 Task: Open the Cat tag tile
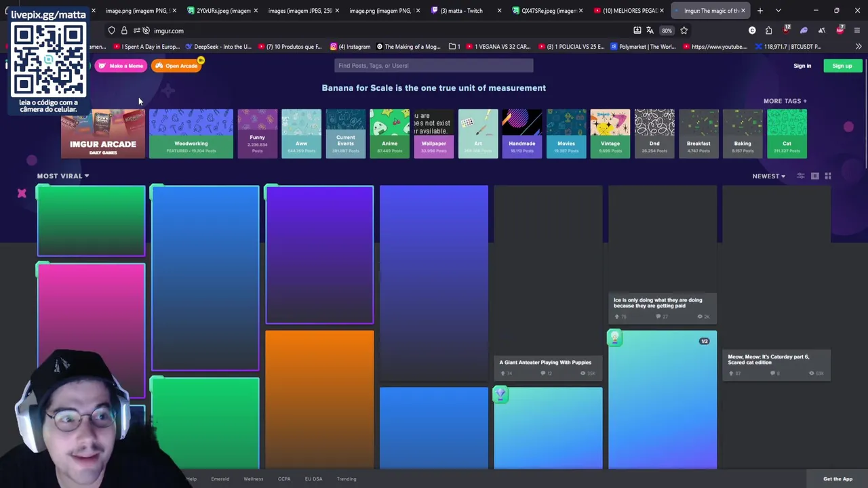[x=787, y=134]
